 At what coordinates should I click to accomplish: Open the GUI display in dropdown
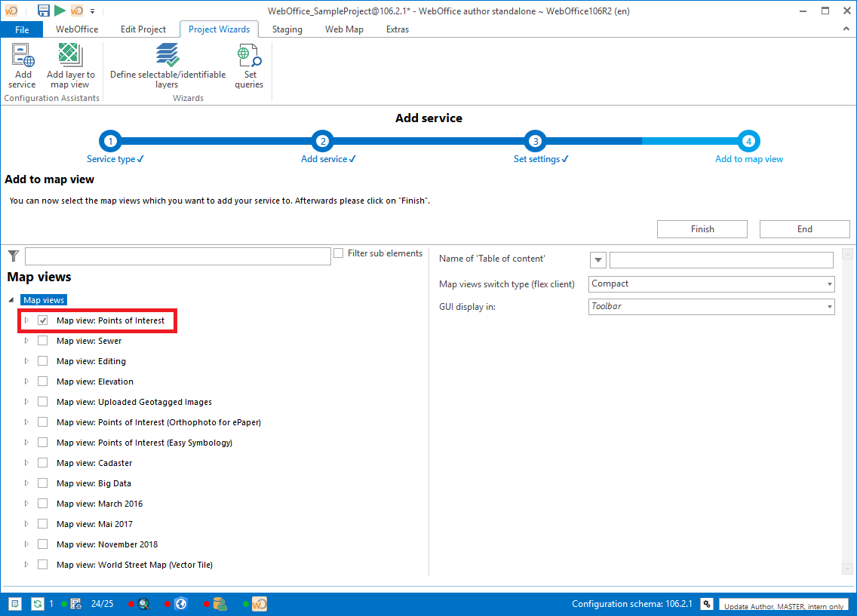click(828, 307)
